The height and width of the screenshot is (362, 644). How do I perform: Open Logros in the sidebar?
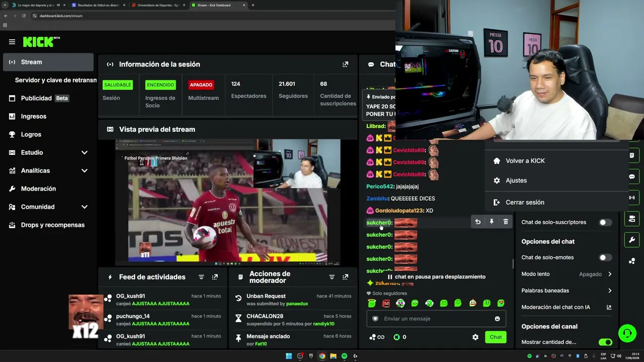point(48,134)
